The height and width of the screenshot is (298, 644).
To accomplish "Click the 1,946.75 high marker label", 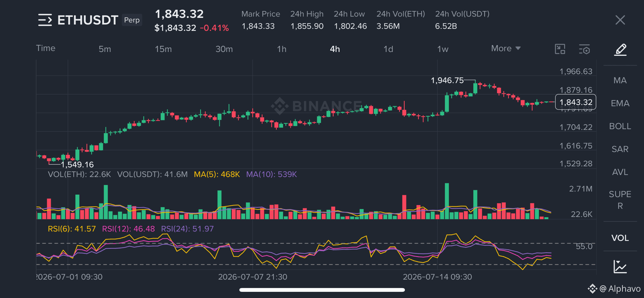I will tap(447, 80).
